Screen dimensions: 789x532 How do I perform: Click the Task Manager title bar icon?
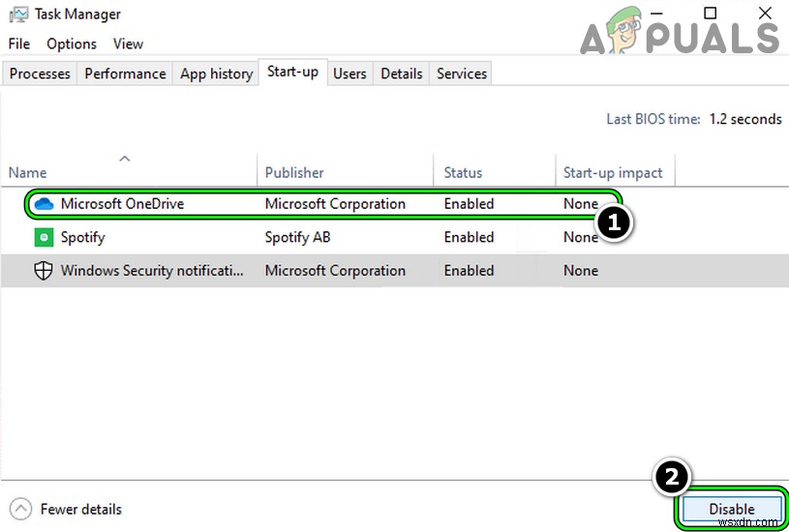[18, 15]
